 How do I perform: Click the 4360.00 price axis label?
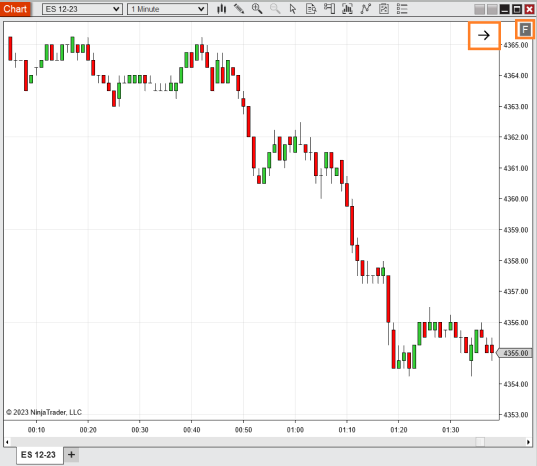pos(516,199)
